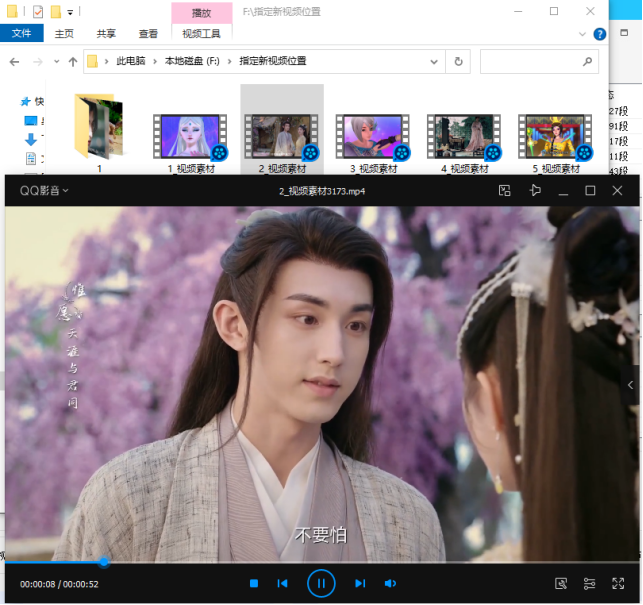643x605 pixels.
Task: Open quick access toolbar customize dropdown
Action: pyautogui.click(x=70, y=13)
